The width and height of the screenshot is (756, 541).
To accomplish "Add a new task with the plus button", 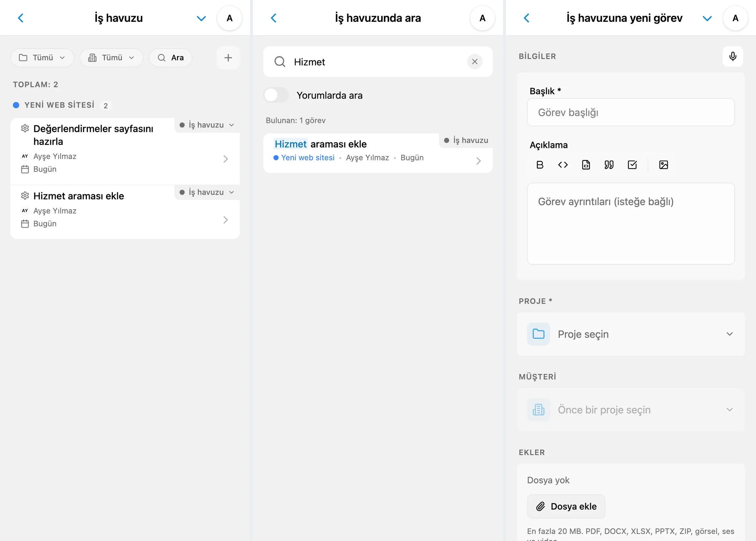I will tap(228, 57).
